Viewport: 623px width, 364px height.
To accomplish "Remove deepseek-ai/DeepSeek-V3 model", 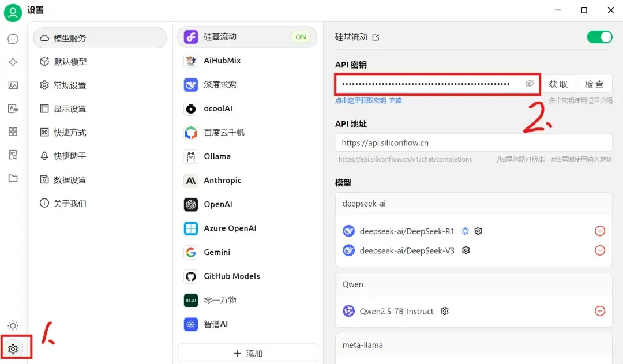I will coord(600,250).
